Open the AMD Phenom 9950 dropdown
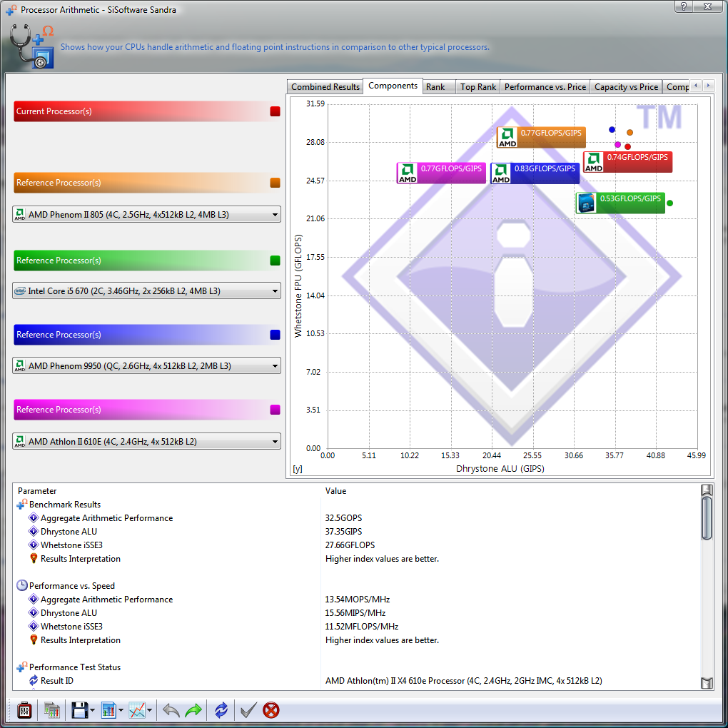Image resolution: width=728 pixels, height=728 pixels. 147,366
